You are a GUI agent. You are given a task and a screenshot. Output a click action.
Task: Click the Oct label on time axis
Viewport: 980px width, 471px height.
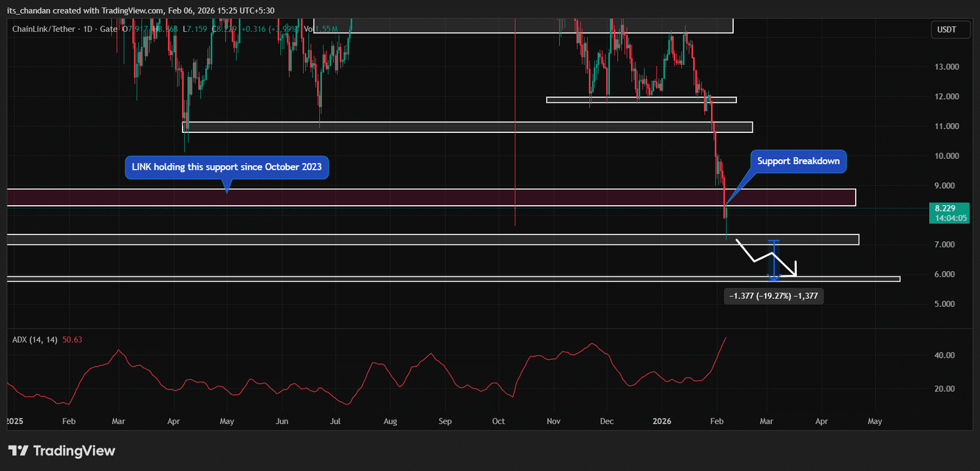coord(499,421)
